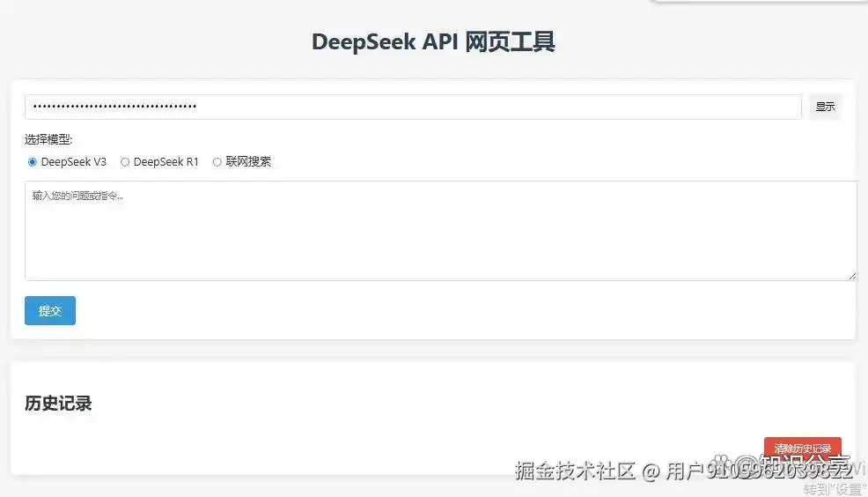Click the blue 提交 submit button
Image resolution: width=868 pixels, height=497 pixels.
click(50, 311)
